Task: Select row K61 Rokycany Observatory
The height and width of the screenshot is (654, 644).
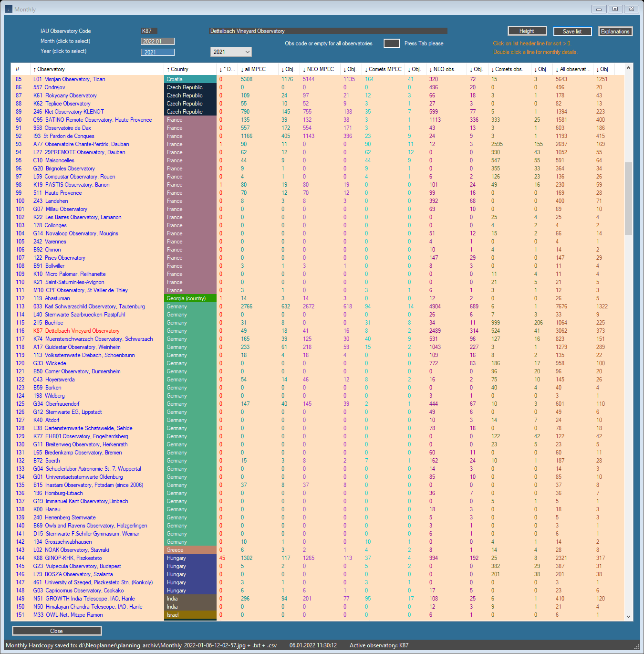Action: (317, 95)
